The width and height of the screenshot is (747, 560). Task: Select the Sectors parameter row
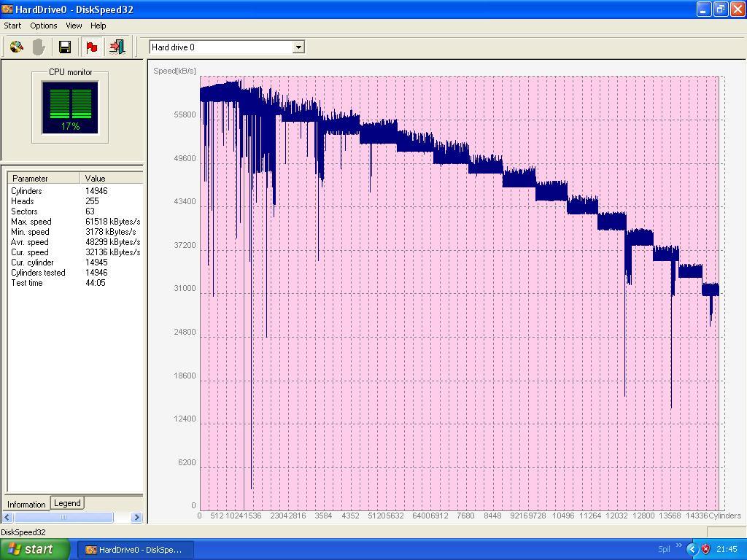tap(75, 211)
